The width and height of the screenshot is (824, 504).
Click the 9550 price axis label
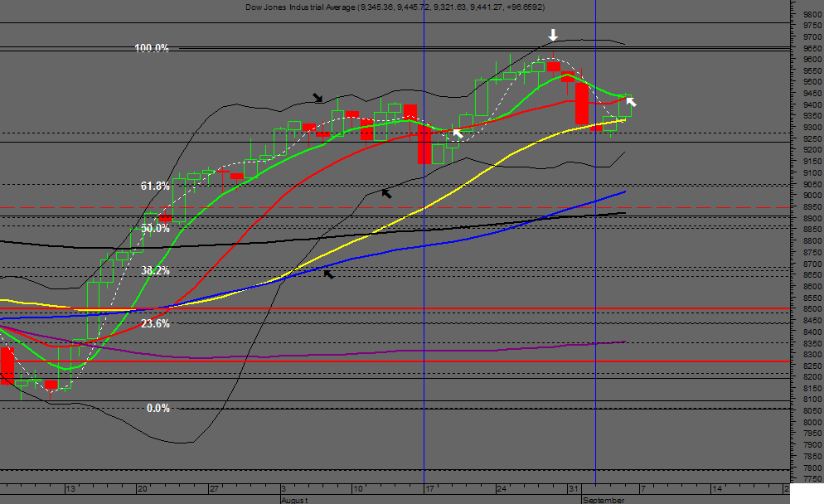[813, 71]
